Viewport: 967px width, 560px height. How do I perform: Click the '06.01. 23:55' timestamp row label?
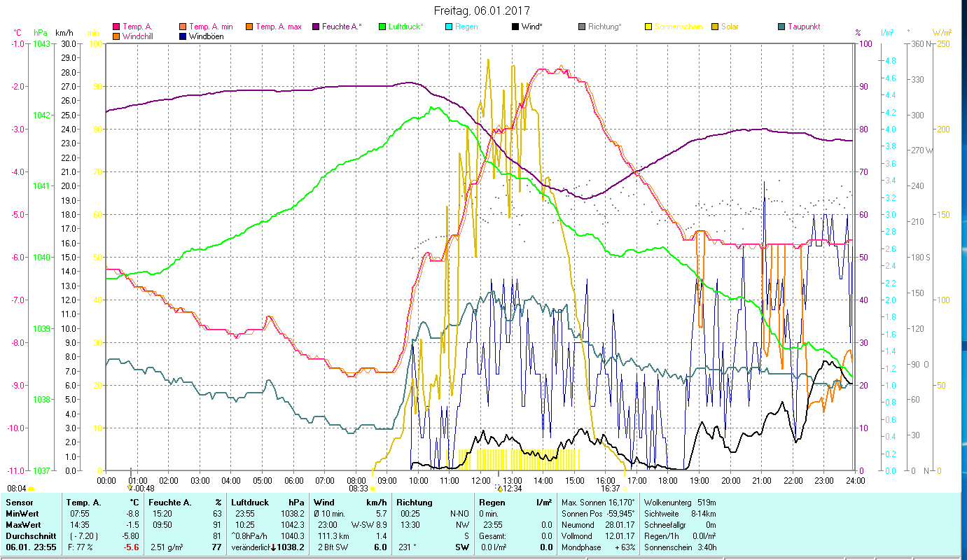click(x=31, y=547)
